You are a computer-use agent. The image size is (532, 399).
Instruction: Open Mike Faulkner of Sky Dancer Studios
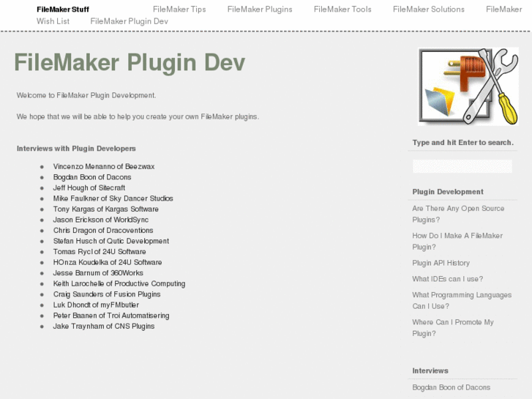tap(113, 198)
